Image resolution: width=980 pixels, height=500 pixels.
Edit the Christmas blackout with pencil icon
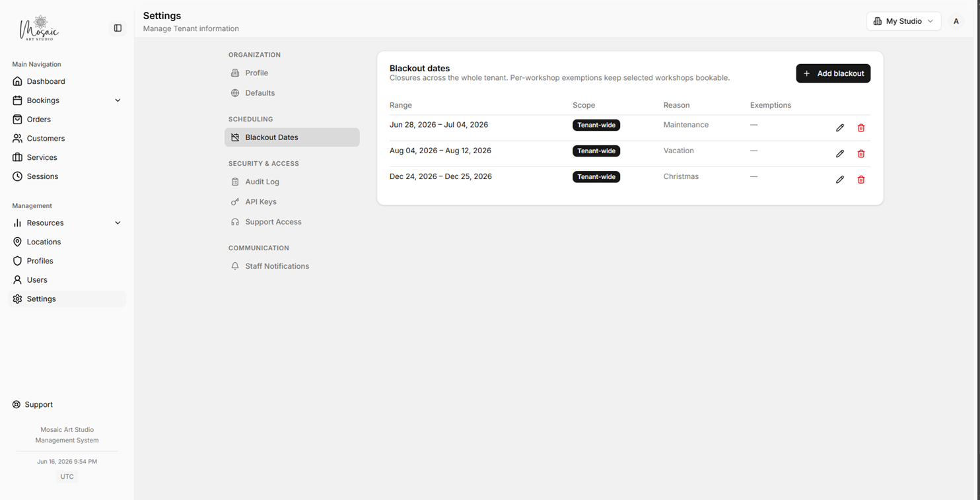840,179
